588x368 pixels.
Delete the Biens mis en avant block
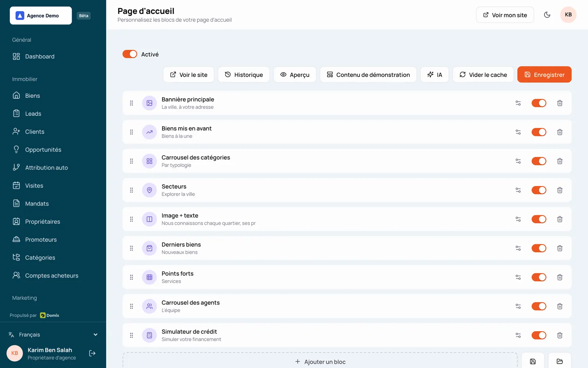(560, 132)
